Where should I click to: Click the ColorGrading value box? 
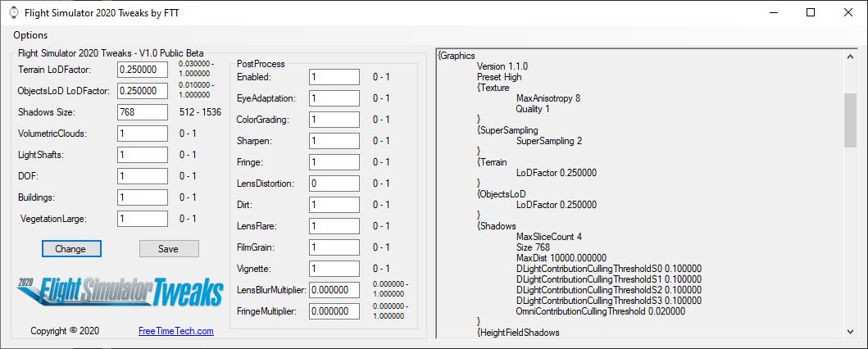(x=334, y=120)
